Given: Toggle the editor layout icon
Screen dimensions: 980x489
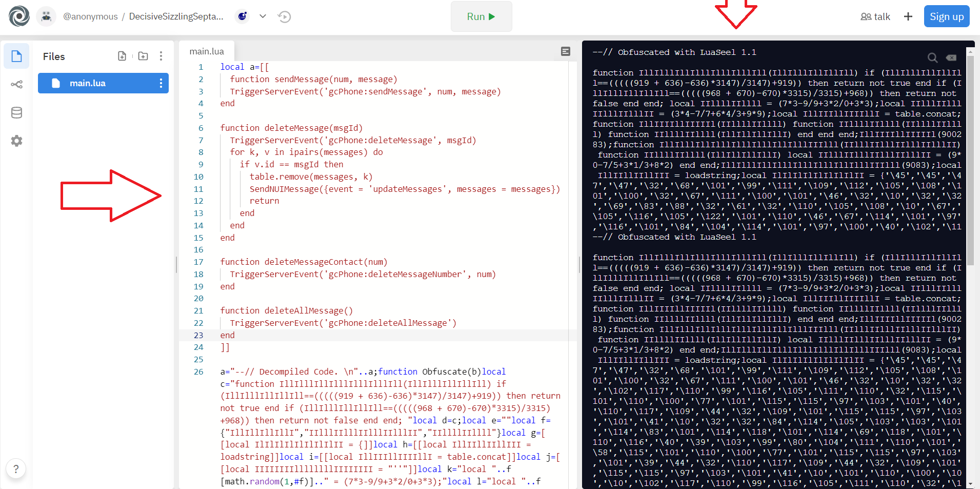Looking at the screenshot, I should click(x=566, y=51).
